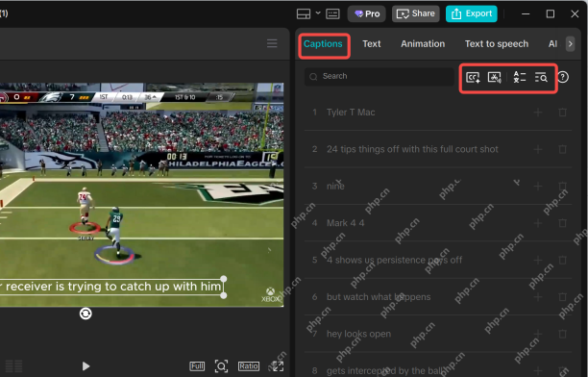Delete the 'nine' caption
Screen dimensions: 588x377
(x=562, y=186)
